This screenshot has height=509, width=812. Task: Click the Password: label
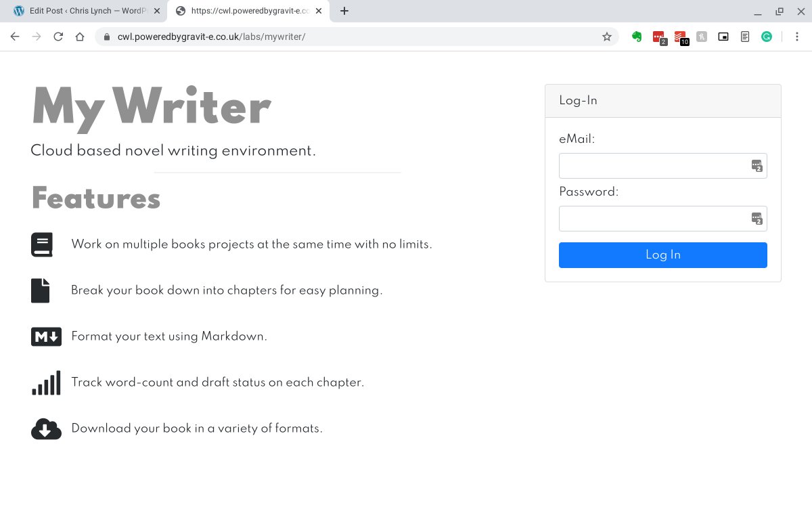pos(589,192)
